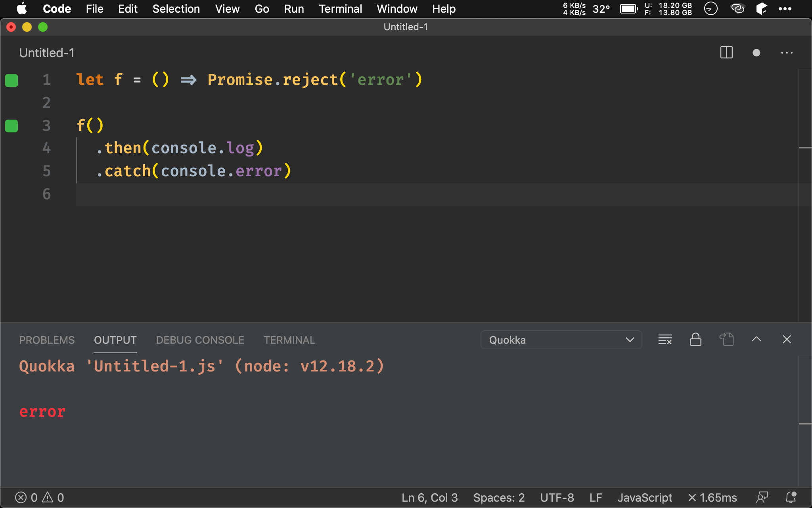812x508 pixels.
Task: Open the editor More Actions menu
Action: [787, 53]
